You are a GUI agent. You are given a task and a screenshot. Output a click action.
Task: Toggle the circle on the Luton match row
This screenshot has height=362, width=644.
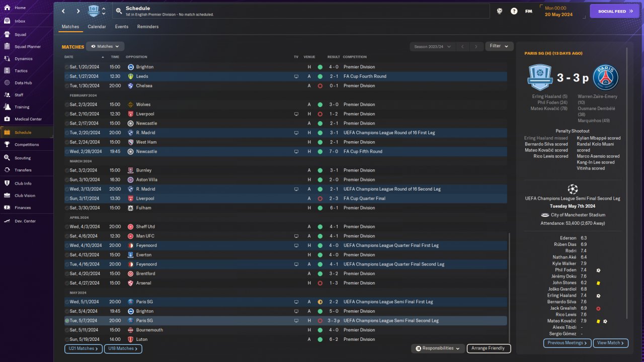click(x=67, y=339)
